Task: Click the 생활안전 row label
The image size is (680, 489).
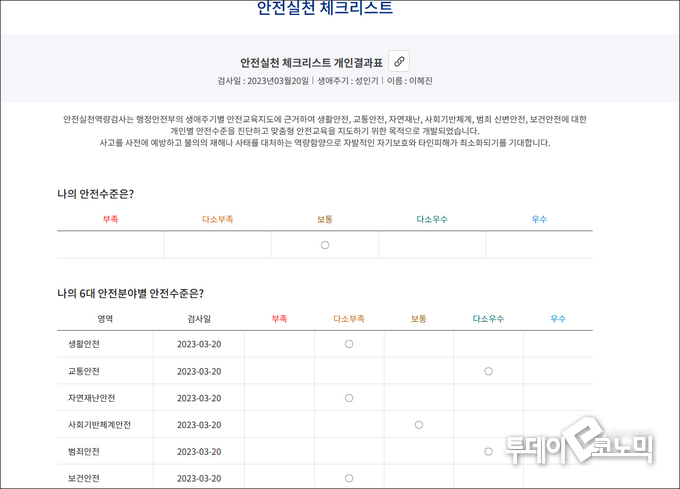Action: (x=83, y=344)
